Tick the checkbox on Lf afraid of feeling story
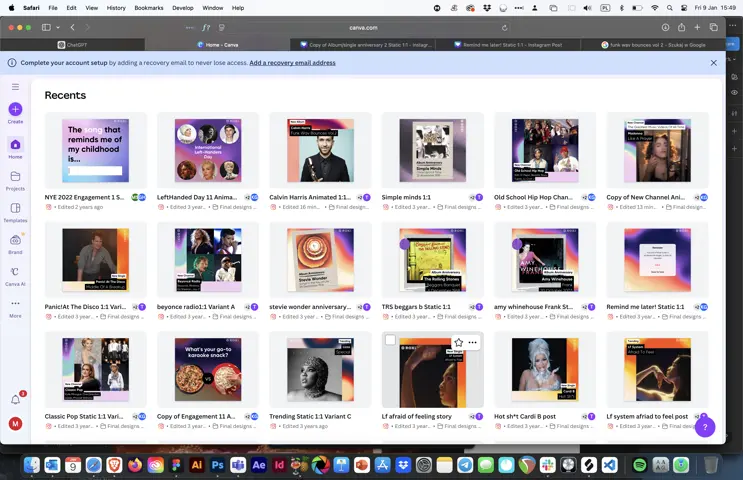The height and width of the screenshot is (480, 743). pyautogui.click(x=391, y=341)
